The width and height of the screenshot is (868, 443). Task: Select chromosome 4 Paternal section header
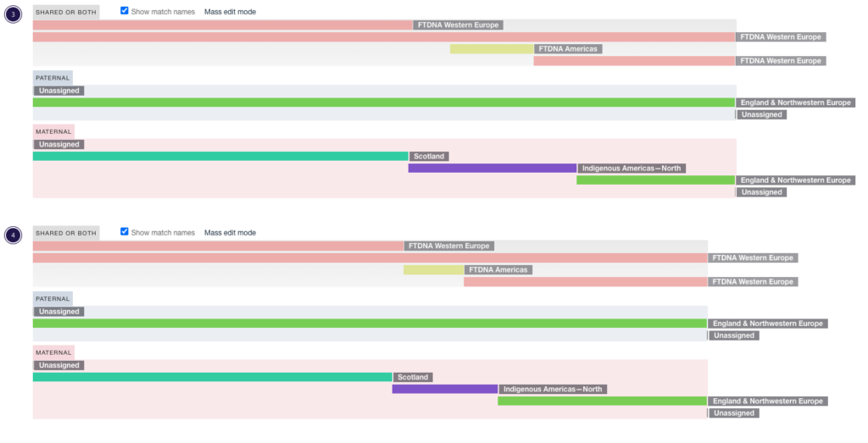[x=53, y=299]
